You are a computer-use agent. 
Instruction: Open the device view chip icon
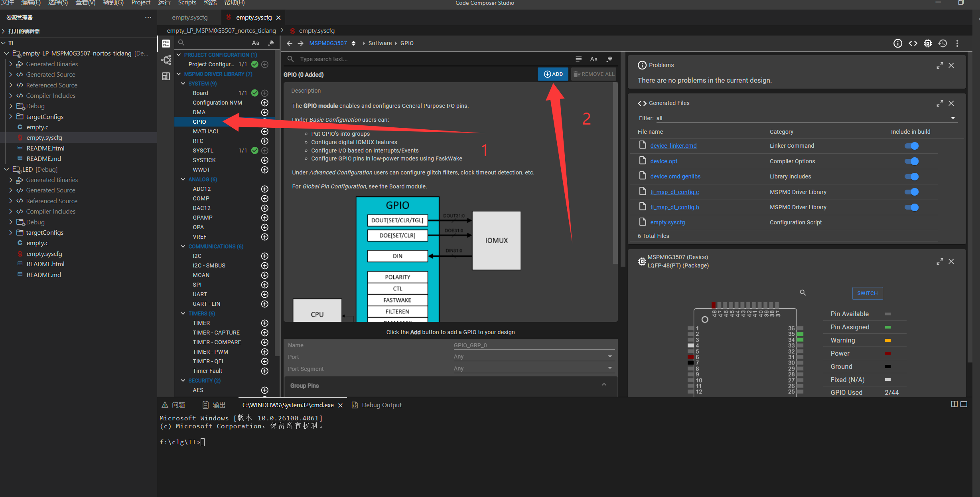[x=928, y=43]
